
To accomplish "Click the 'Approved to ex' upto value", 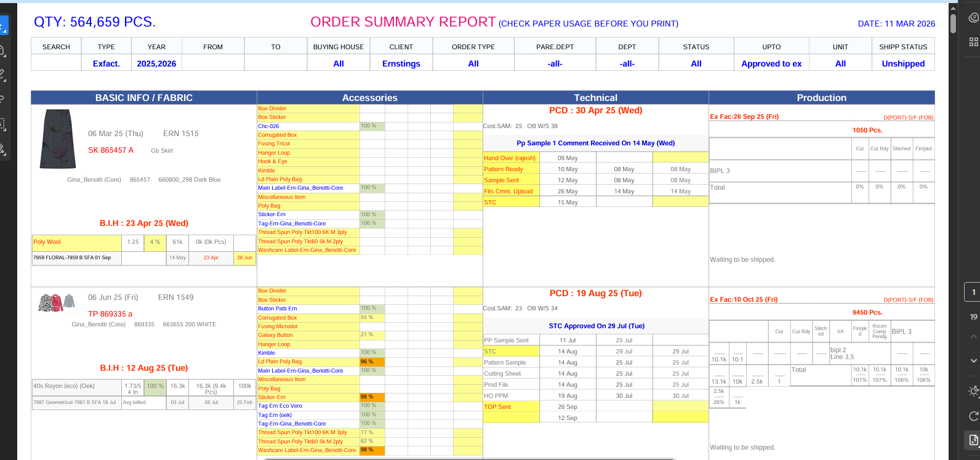I will [x=771, y=63].
